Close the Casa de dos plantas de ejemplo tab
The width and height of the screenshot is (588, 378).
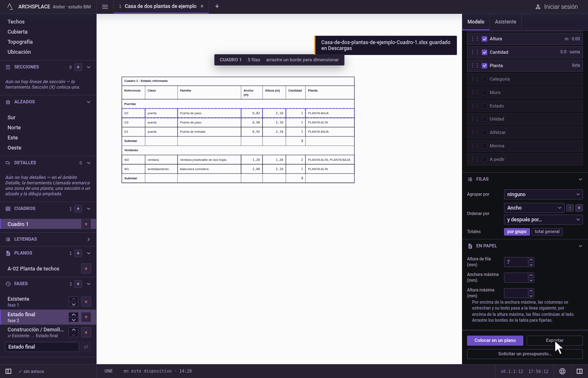click(202, 6)
